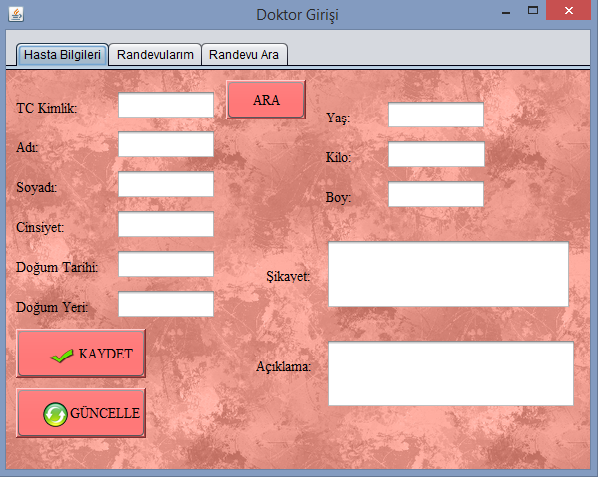Focus the Doğum Tarihi field

click(x=166, y=264)
